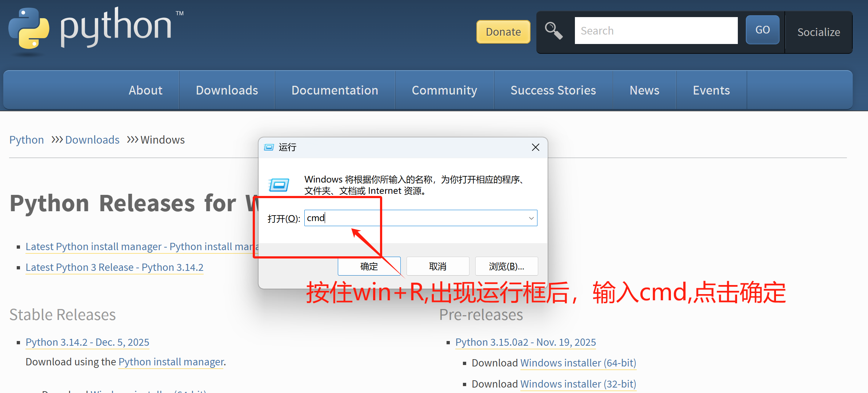Open the Downloads navigation menu

[227, 90]
